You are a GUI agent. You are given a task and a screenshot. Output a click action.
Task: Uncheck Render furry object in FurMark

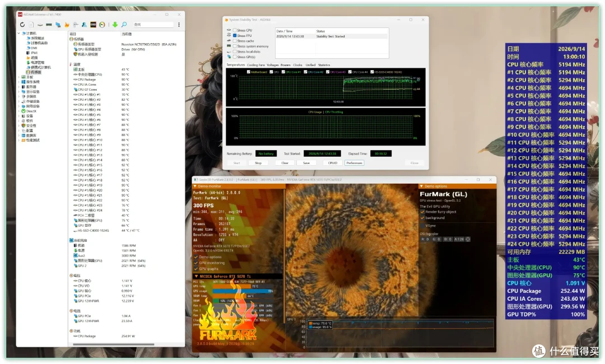(422, 212)
